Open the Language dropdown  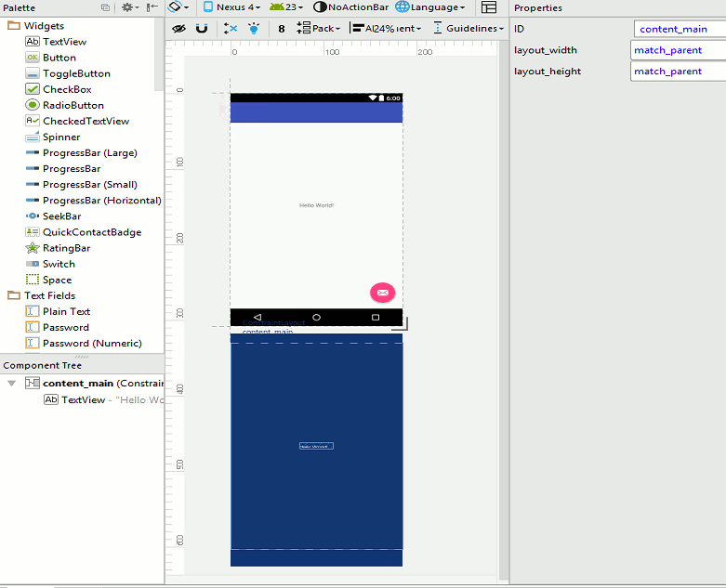pyautogui.click(x=430, y=7)
